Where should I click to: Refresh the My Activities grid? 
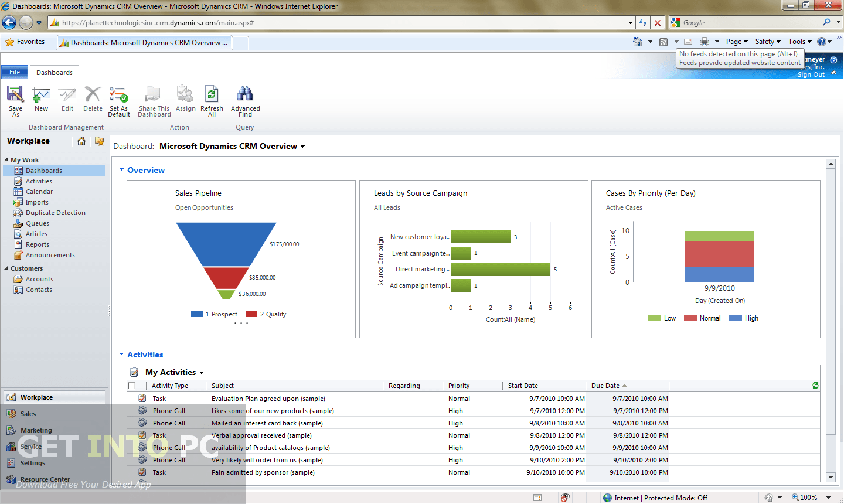pyautogui.click(x=815, y=385)
